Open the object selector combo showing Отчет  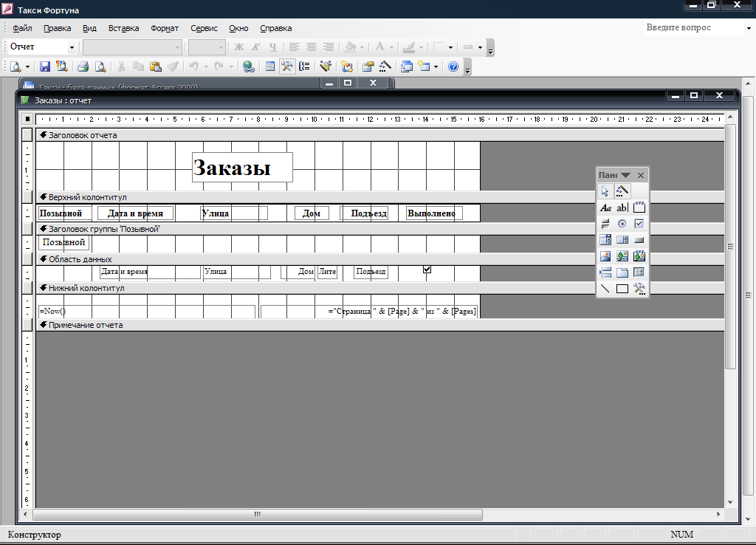pyautogui.click(x=41, y=47)
